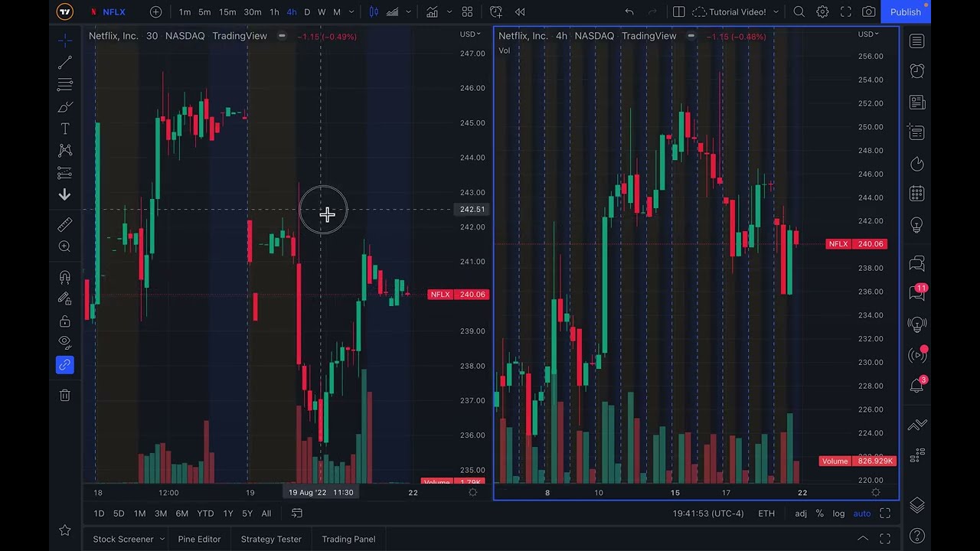Screen dimensions: 980x551
Task: Toggle the drawings sync link button
Action: (x=65, y=365)
